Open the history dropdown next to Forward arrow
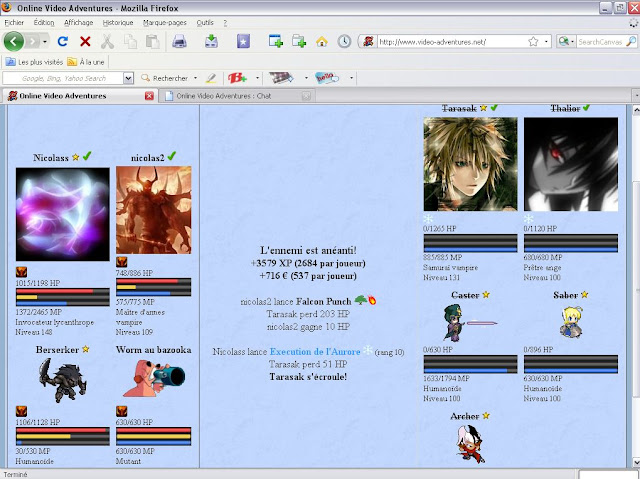This screenshot has height=479, width=640. point(45,42)
